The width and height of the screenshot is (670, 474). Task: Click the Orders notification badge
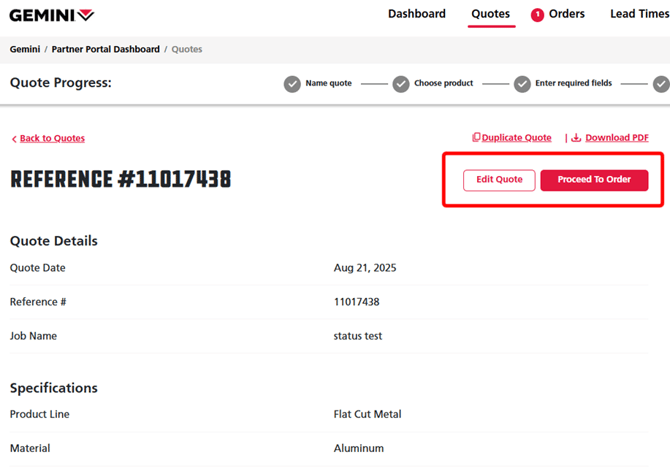pos(537,15)
